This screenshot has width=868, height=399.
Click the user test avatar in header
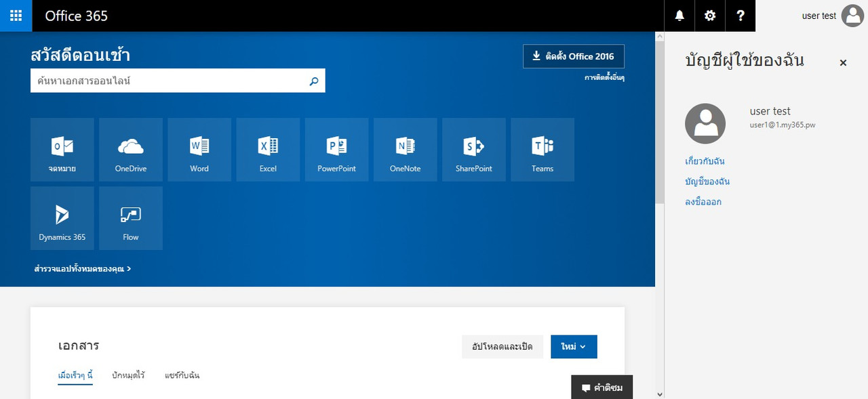coord(852,16)
